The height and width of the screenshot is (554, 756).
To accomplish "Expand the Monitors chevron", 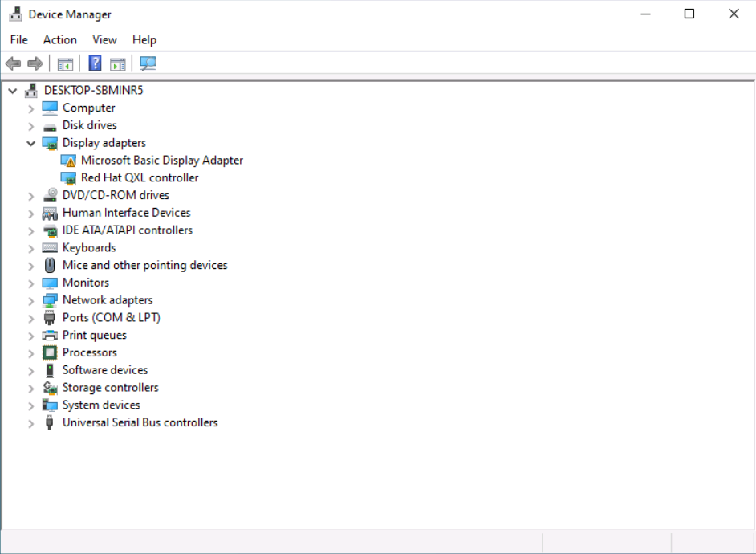I will [x=30, y=283].
